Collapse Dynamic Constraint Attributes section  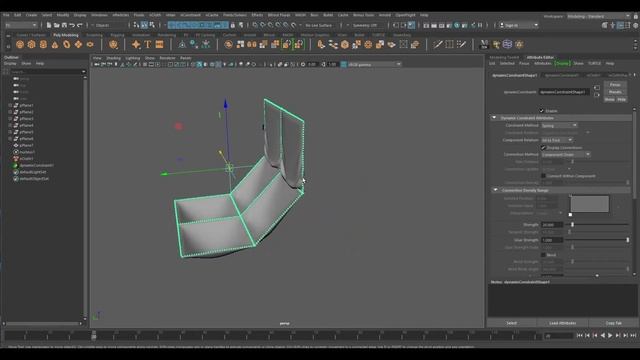pos(494,118)
